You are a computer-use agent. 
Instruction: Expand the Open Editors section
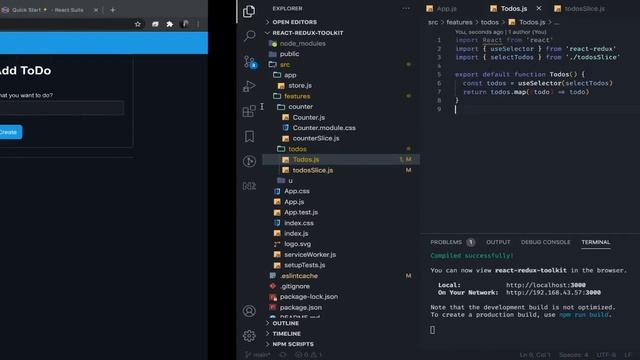point(294,22)
